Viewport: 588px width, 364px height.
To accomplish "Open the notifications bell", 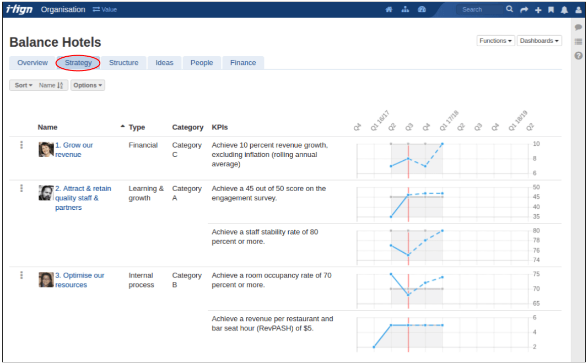I will tap(564, 10).
